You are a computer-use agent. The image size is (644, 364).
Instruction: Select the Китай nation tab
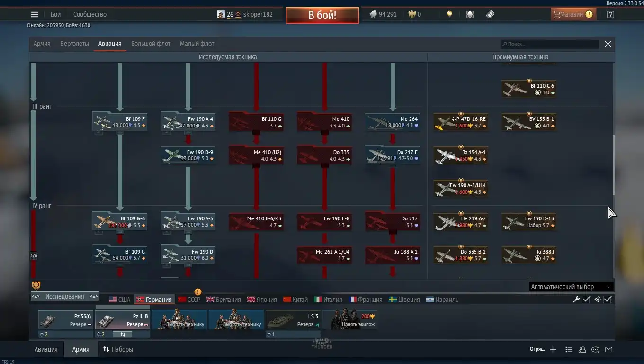pos(295,300)
